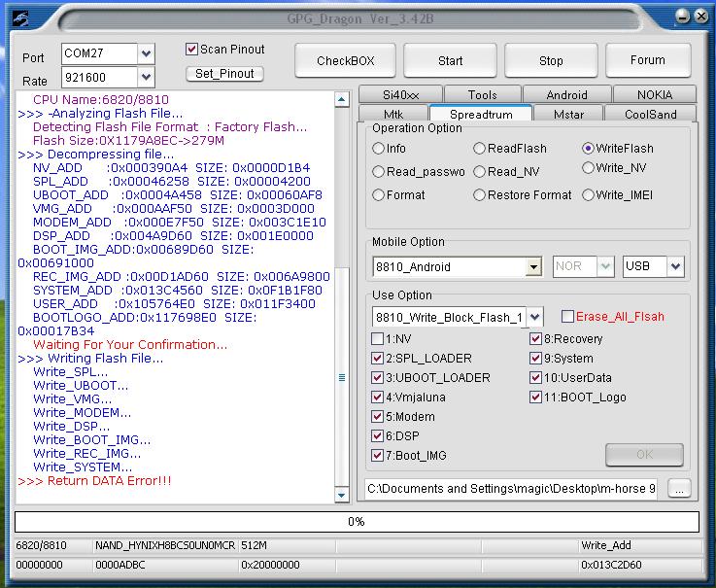Toggle 11:BOOT_Logo checkbox
Image resolution: width=716 pixels, height=588 pixels.
click(535, 398)
